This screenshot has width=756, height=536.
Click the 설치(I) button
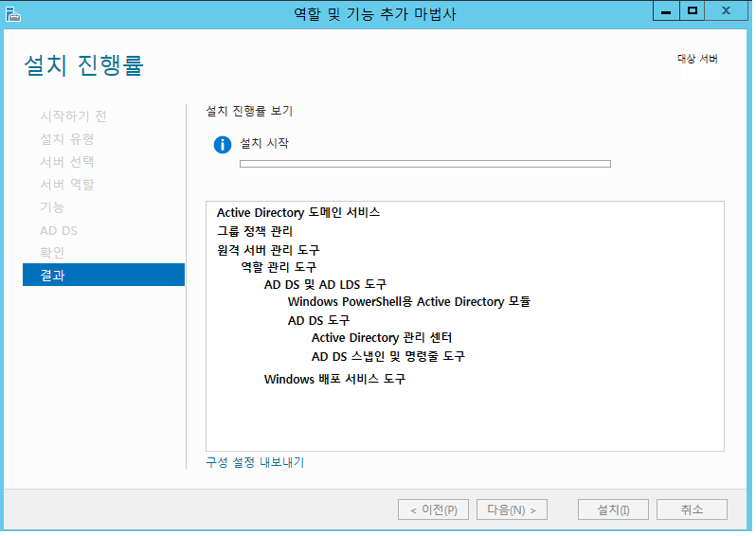[613, 509]
